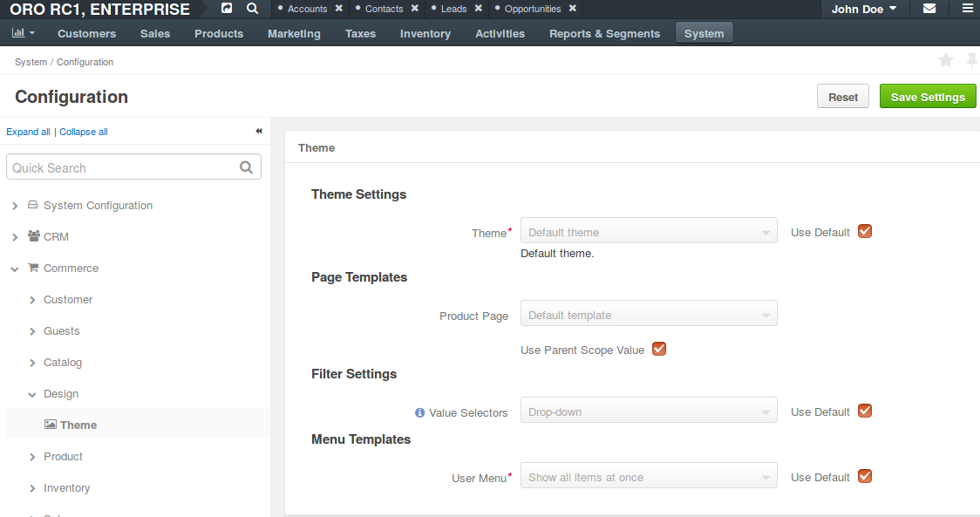Show the Value Selectors info tooltip icon
Viewport: 980px width, 517px height.
[420, 412]
